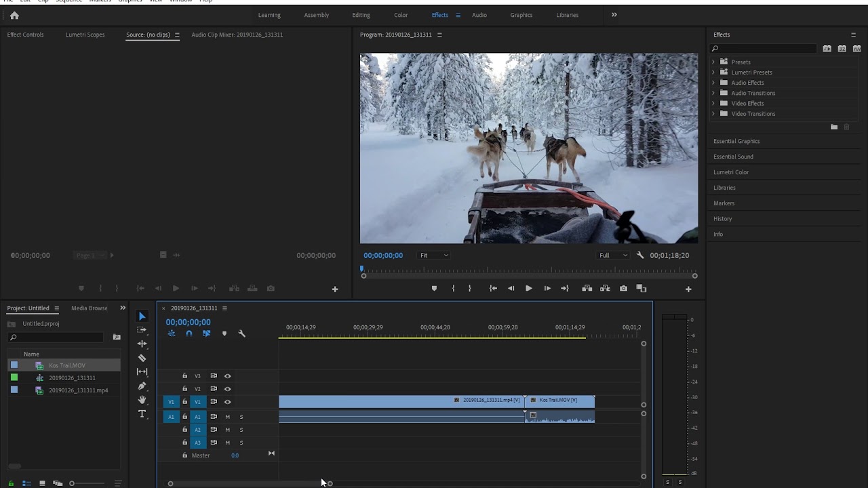868x488 pixels.
Task: Open the Fit zoom level dropdown
Action: coord(434,256)
